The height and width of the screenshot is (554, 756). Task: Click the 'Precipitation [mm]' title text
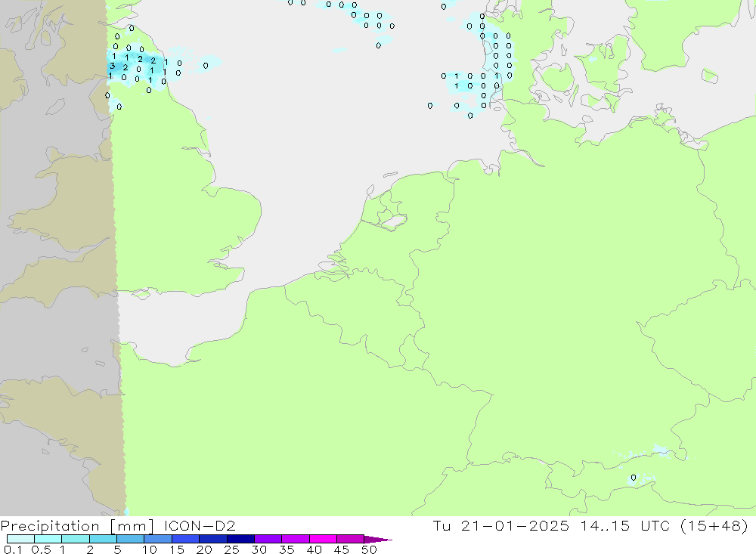(77, 526)
